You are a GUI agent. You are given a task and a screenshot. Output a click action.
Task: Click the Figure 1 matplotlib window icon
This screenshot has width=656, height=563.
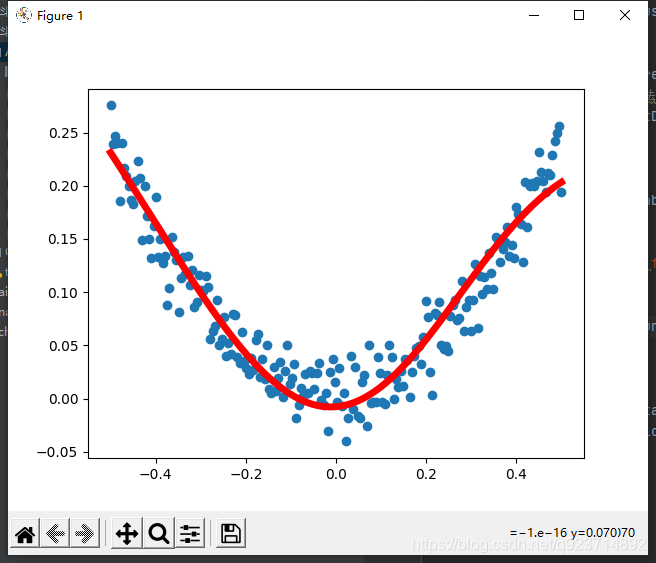point(24,15)
